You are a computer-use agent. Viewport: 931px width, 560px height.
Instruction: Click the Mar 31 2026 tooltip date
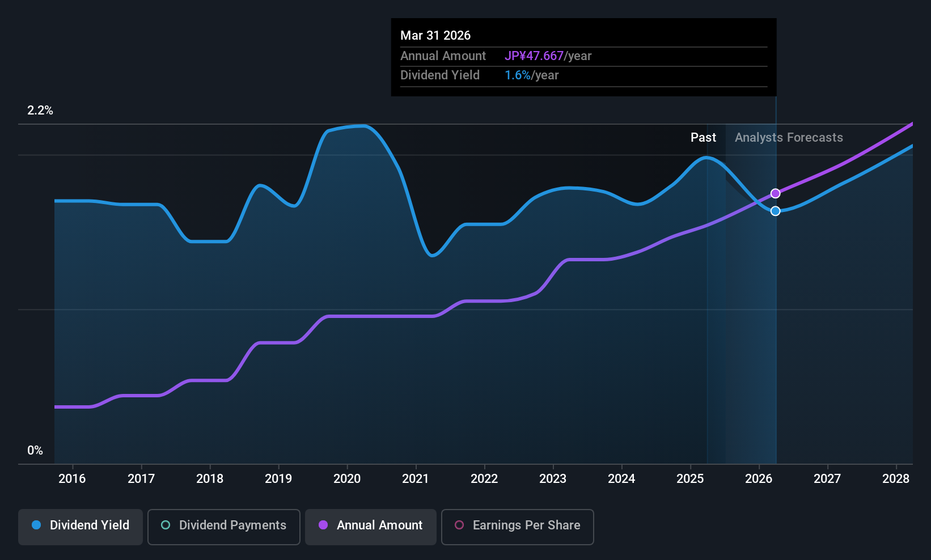(x=435, y=36)
